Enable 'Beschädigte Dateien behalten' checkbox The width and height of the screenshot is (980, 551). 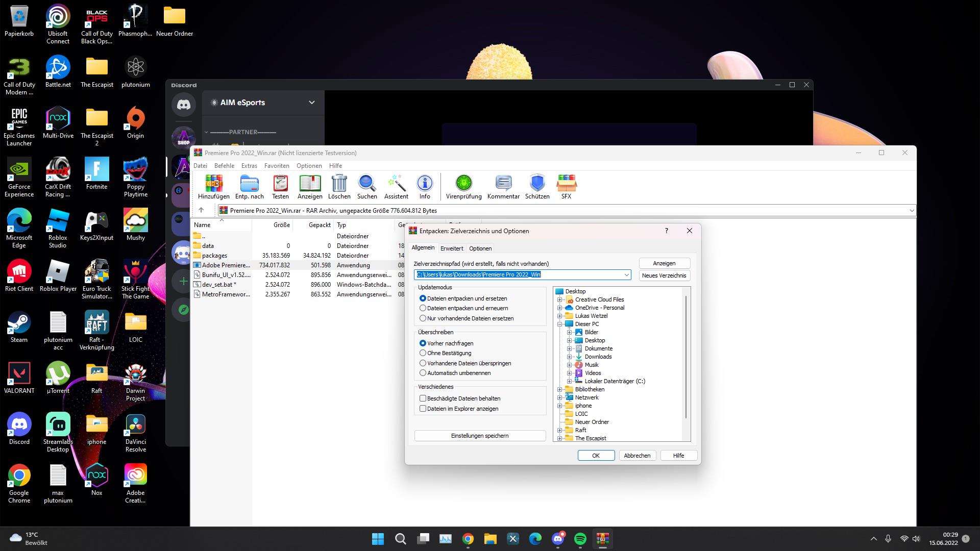pyautogui.click(x=423, y=398)
